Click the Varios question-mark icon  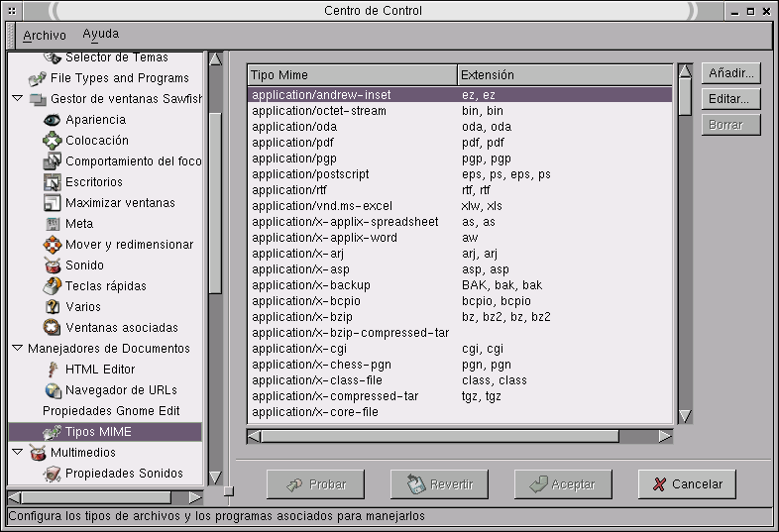click(53, 307)
